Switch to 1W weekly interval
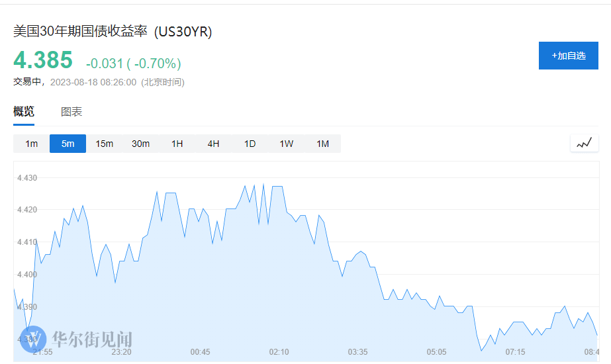Screen dimensions: 611x364 point(286,144)
